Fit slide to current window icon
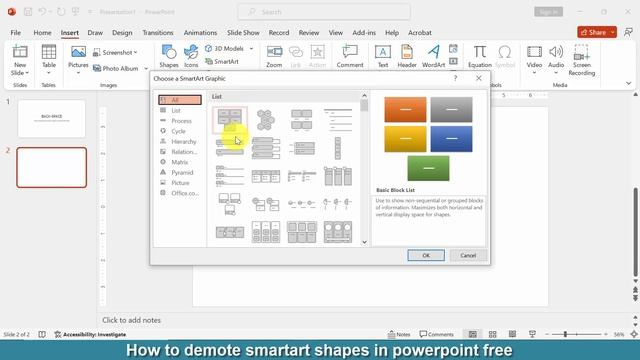This screenshot has height=360, width=640. [634, 334]
